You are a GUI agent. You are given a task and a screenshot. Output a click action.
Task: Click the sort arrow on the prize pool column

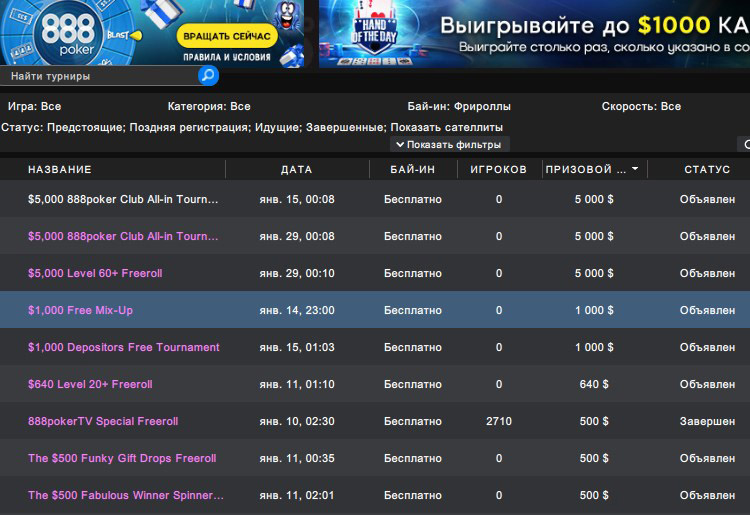(635, 169)
